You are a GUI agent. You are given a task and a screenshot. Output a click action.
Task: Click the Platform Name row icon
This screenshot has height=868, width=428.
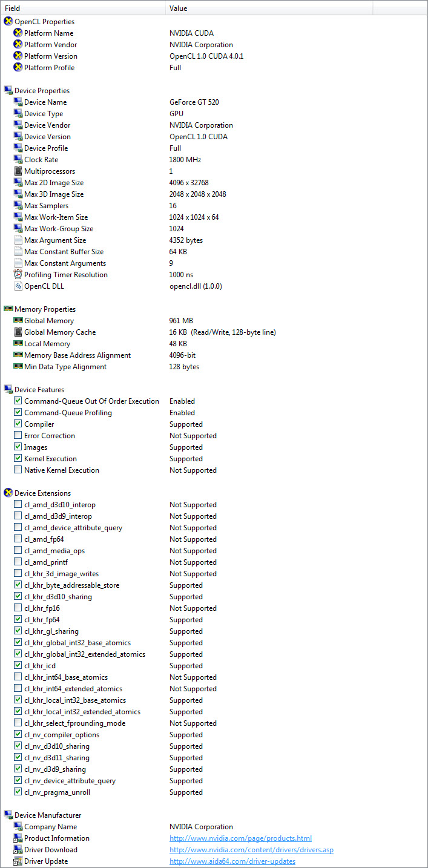coord(18,33)
